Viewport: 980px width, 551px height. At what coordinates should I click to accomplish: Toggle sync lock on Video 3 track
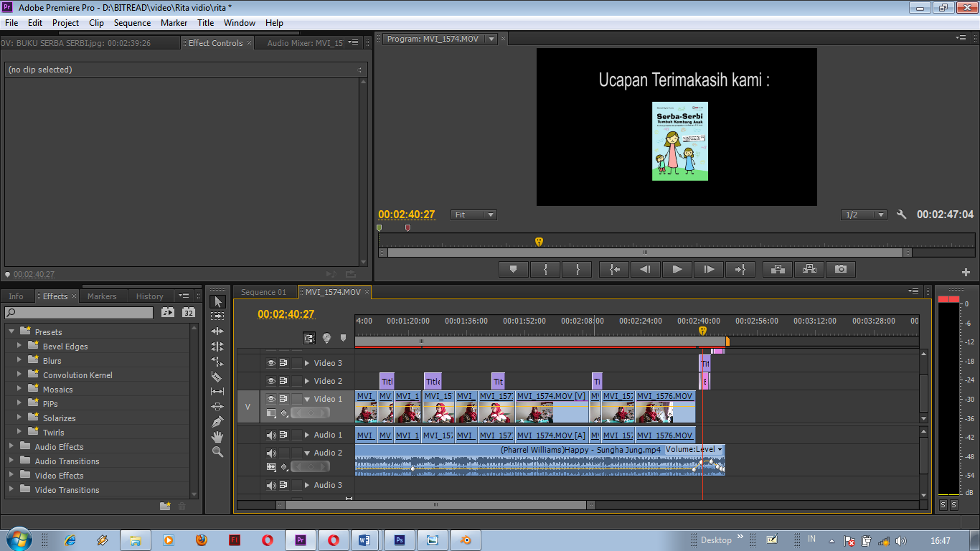(283, 363)
